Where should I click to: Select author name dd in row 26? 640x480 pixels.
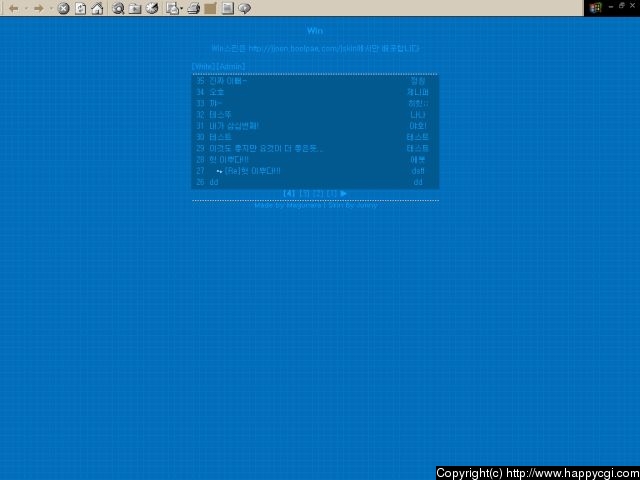[418, 182]
